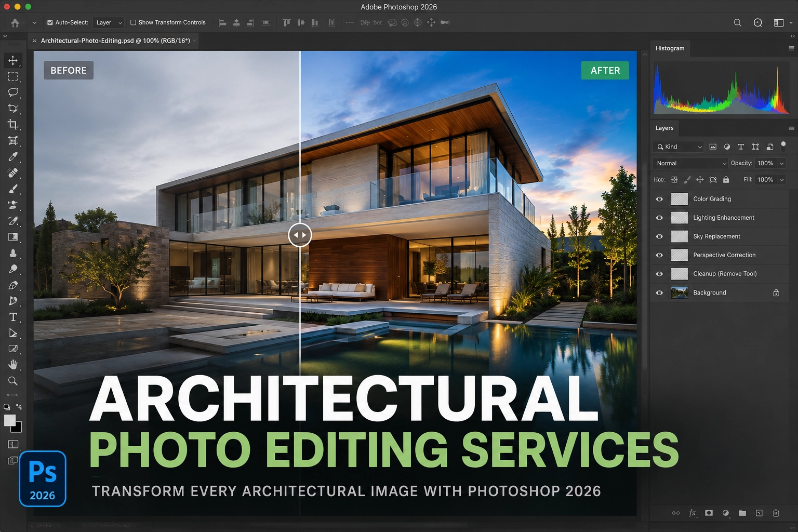Toggle Quick Mask mode icon

point(13,444)
